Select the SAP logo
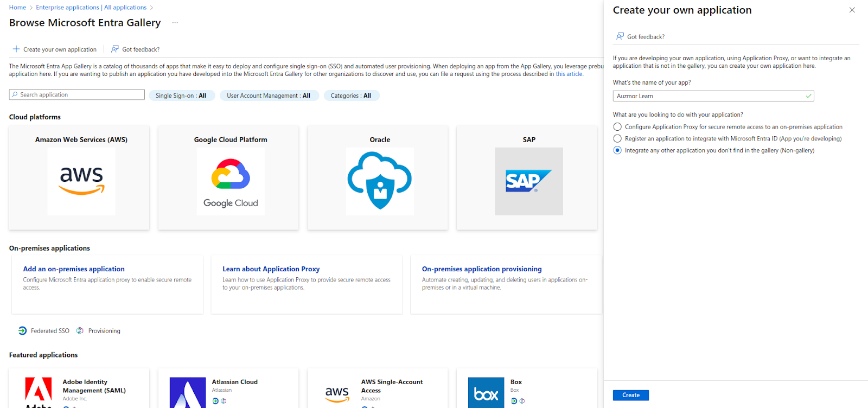 coord(529,181)
